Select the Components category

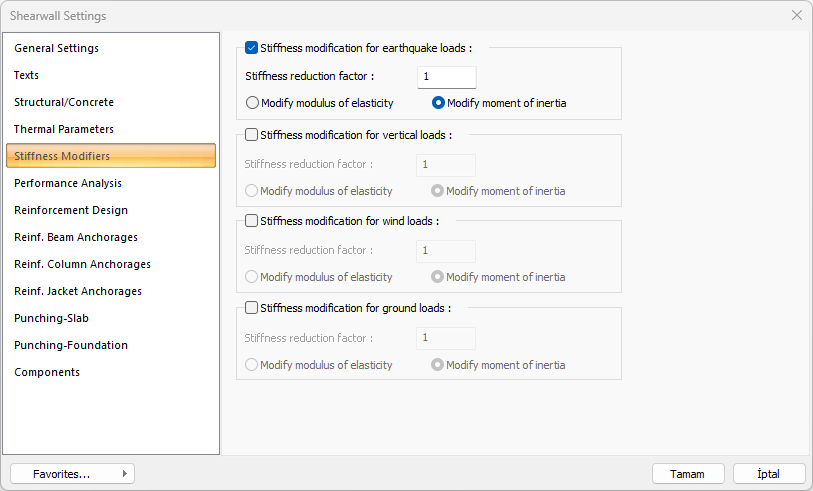[47, 372]
